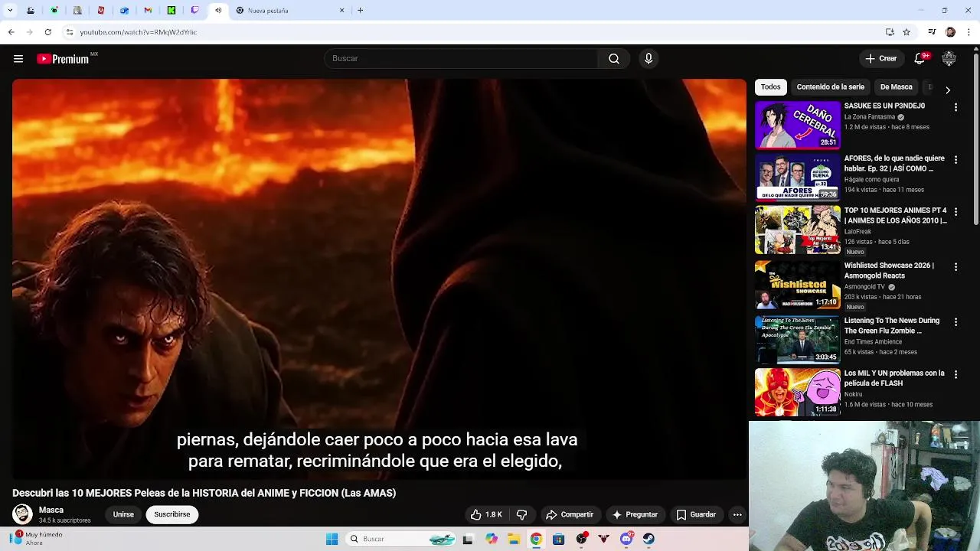Close the Nueva pestaña tab
This screenshot has width=980, height=551.
(341, 11)
